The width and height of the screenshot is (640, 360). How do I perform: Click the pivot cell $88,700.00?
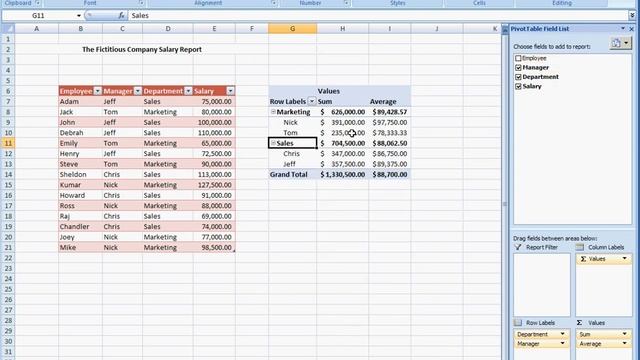click(x=389, y=174)
